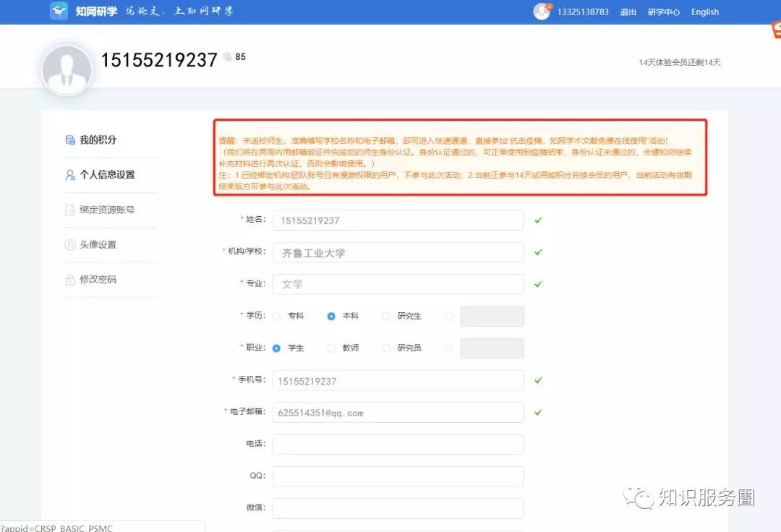
Task: Click the large profile avatar picture
Action: point(67,70)
